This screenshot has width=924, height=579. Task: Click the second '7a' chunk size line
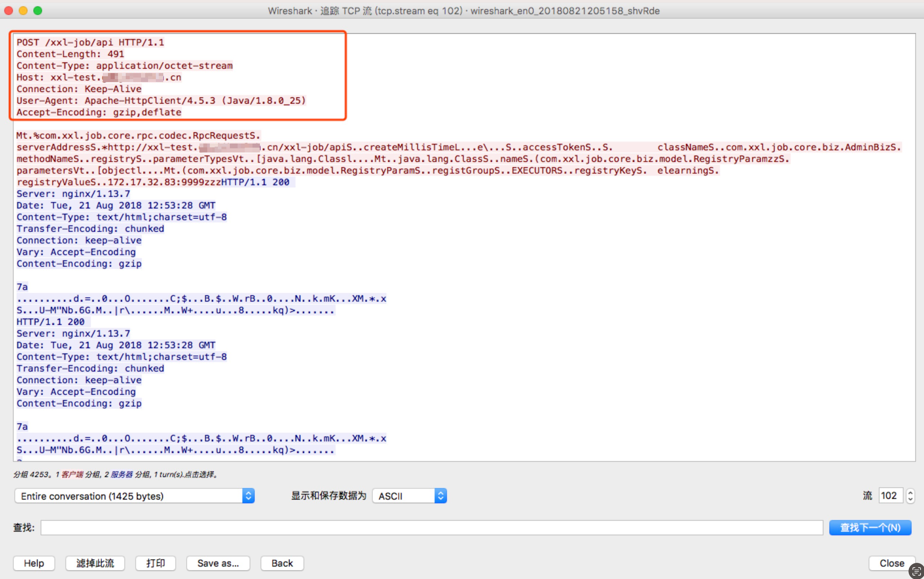pyautogui.click(x=22, y=426)
